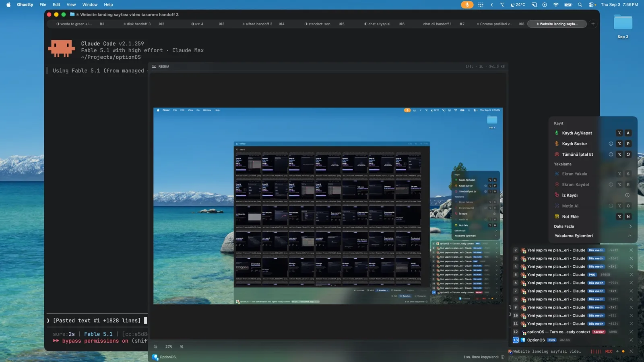This screenshot has height=362, width=644.
Task: Select clipboard item 13 'OptionOS' PNG
Action: pos(572,340)
